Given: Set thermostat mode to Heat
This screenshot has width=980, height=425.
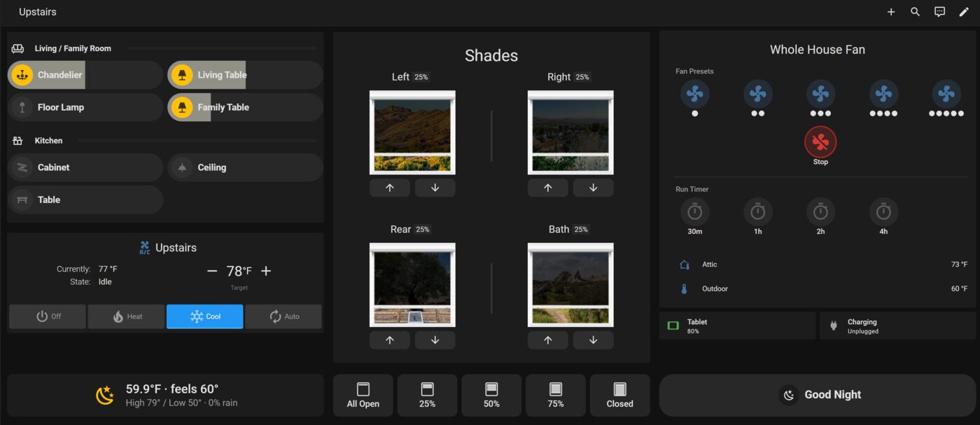Looking at the screenshot, I should [x=126, y=316].
